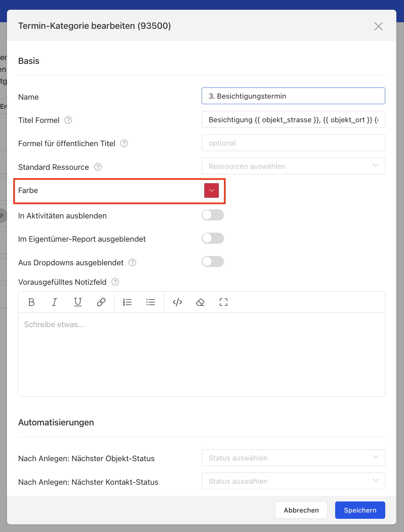Screen dimensions: 404x532
Task: Expand the Nächster Kontakt-Status dropdown
Action: pyautogui.click(x=293, y=481)
